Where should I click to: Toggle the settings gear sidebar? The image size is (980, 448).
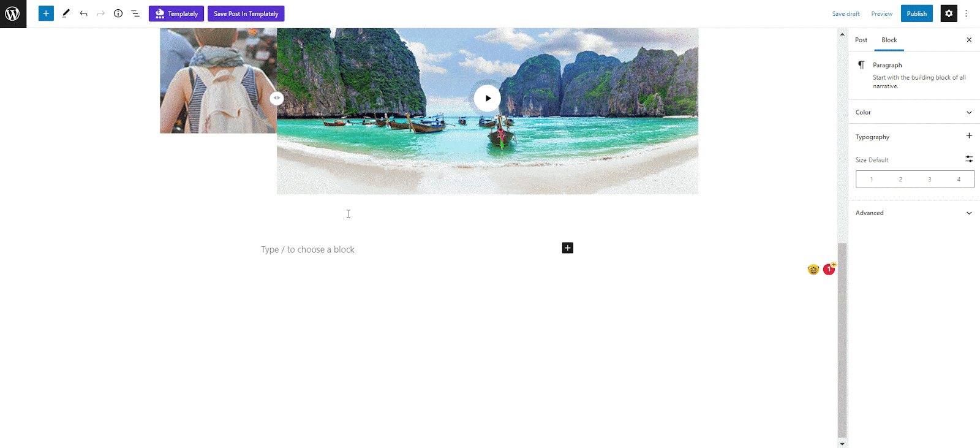(x=949, y=13)
